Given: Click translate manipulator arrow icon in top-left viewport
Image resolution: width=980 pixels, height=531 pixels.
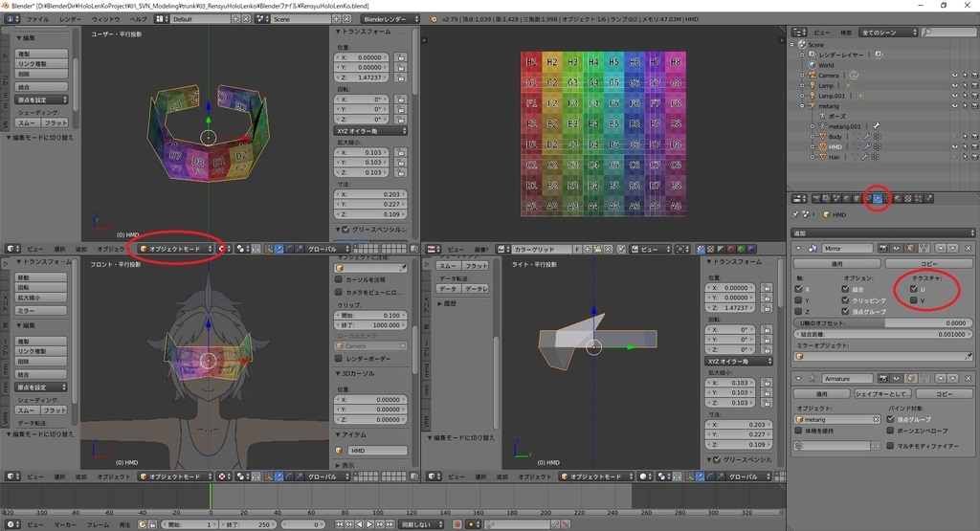Looking at the screenshot, I should [x=278, y=249].
